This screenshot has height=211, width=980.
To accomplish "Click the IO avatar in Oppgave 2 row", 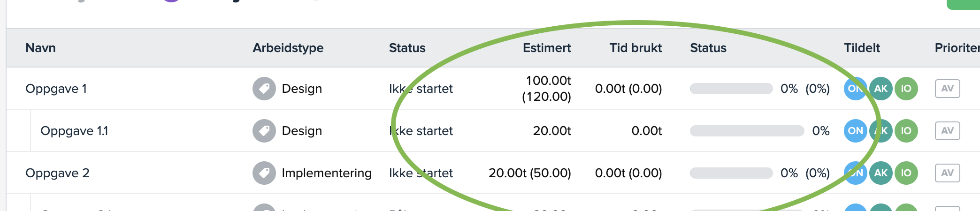I will tap(906, 173).
